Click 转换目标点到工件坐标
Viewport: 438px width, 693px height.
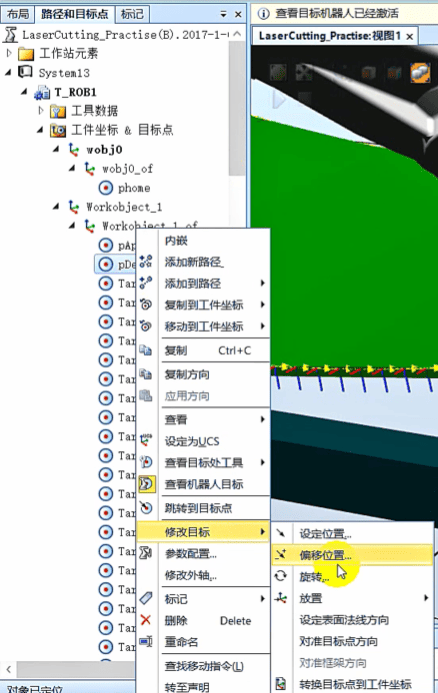(x=352, y=684)
